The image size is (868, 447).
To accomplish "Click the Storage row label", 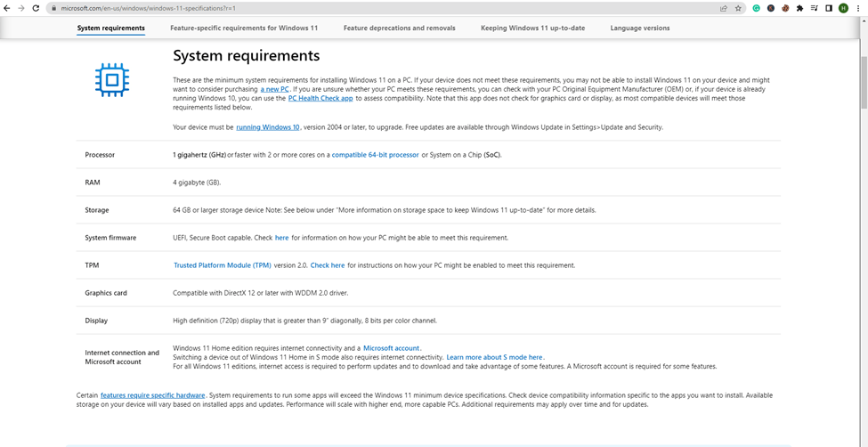I will click(97, 210).
